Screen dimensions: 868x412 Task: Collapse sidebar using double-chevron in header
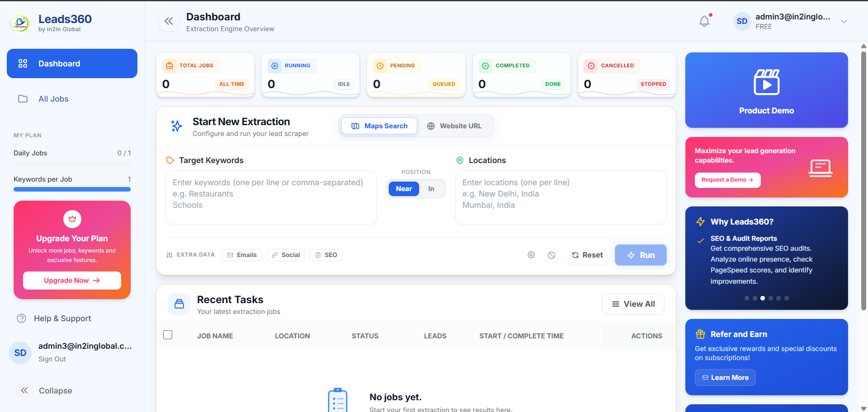[x=169, y=21]
